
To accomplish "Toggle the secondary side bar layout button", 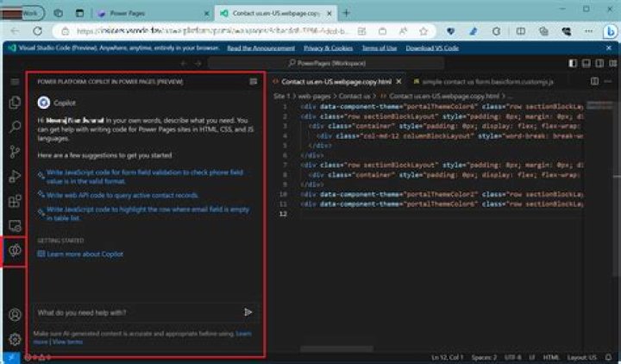I will click(x=599, y=63).
